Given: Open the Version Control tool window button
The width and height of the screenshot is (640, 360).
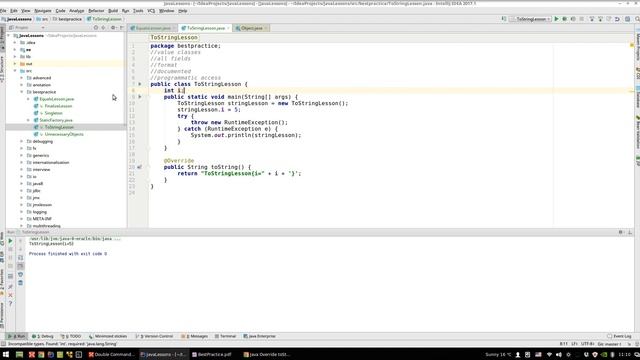Looking at the screenshot, I should point(154,336).
